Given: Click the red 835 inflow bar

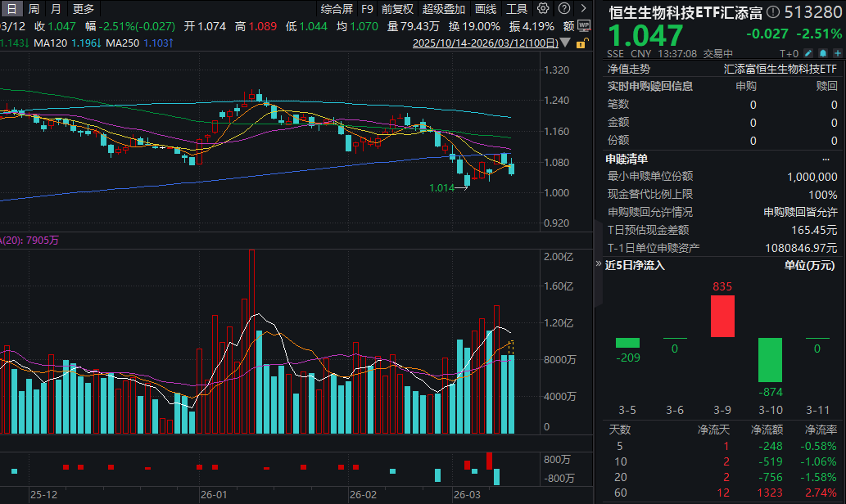Looking at the screenshot, I should click(722, 316).
